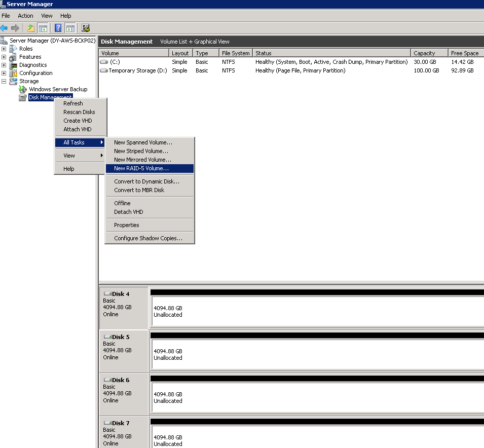Click the Show/Hide Action Pane toolbar icon
Viewport: 484px width, 448px height.
[70, 28]
